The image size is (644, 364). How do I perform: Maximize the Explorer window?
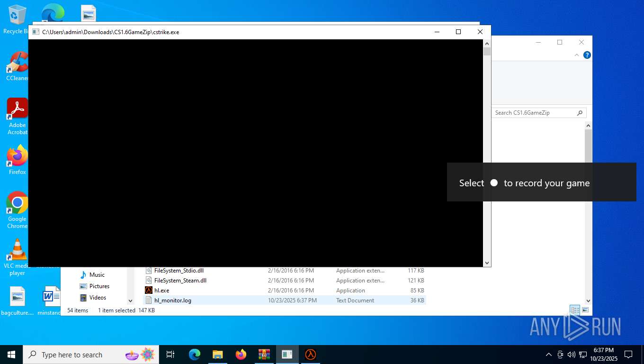[560, 42]
